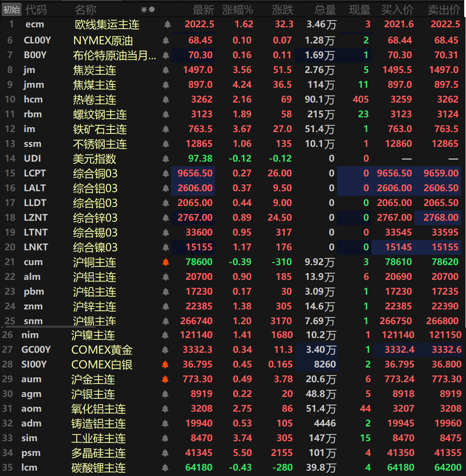Click the bell icon for 沪锌主连
The width and height of the screenshot is (466, 476).
165,306
